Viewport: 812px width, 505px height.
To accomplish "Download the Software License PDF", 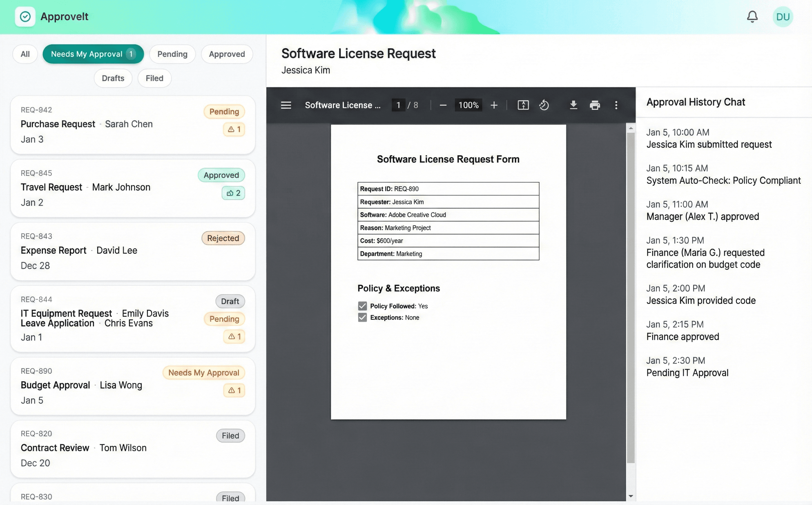I will [x=573, y=105].
